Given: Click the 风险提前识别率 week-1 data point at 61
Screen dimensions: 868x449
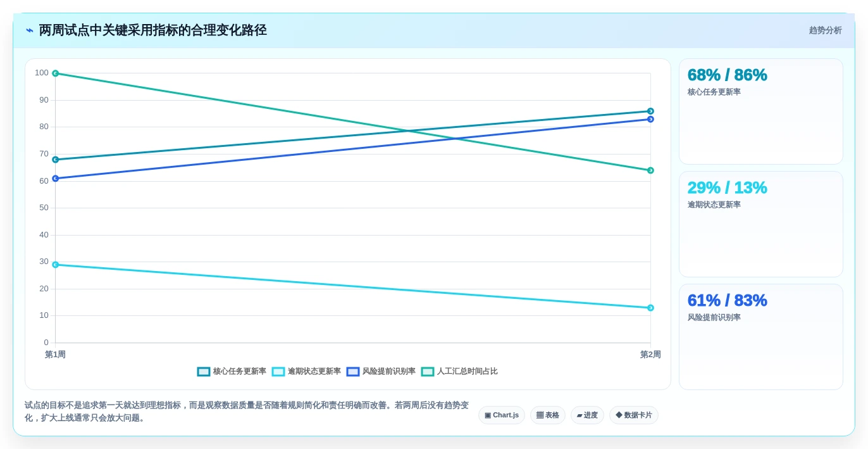Looking at the screenshot, I should point(56,179).
